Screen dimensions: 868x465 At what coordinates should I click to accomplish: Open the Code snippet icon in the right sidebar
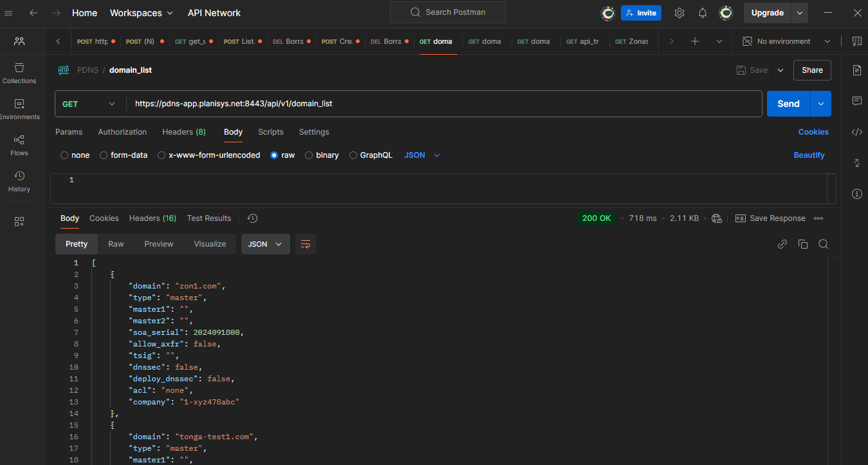click(856, 132)
